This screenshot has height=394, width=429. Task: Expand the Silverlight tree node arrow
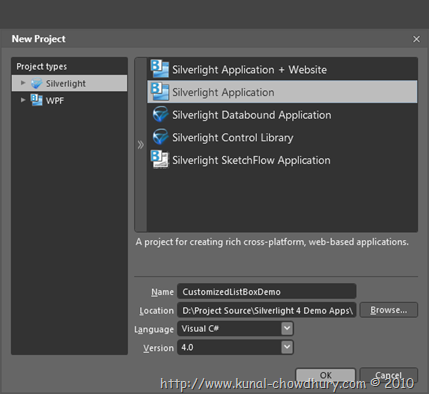pyautogui.click(x=23, y=83)
